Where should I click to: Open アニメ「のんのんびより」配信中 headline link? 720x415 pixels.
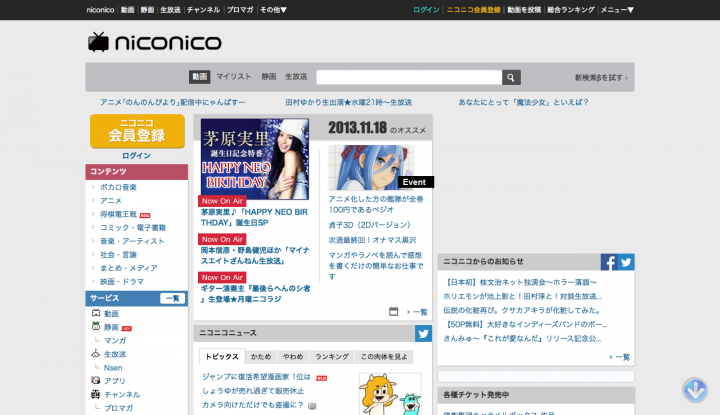pos(173,102)
